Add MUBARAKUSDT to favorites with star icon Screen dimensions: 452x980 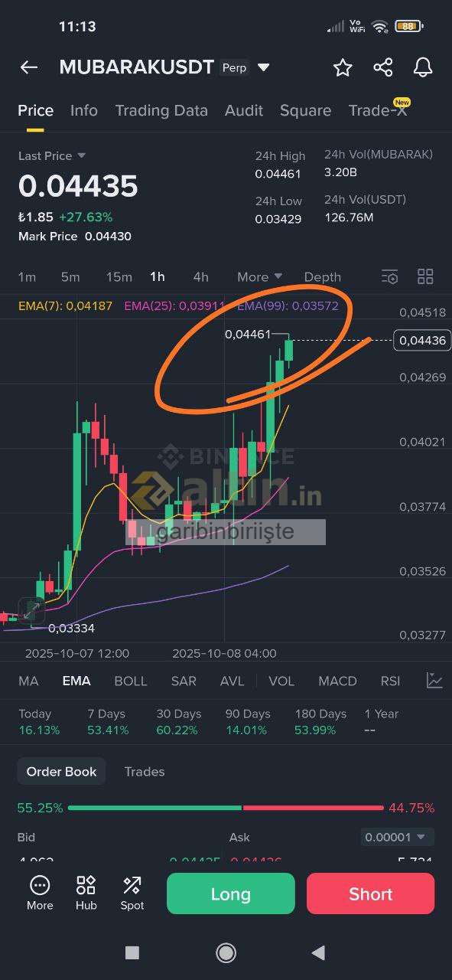coord(343,67)
